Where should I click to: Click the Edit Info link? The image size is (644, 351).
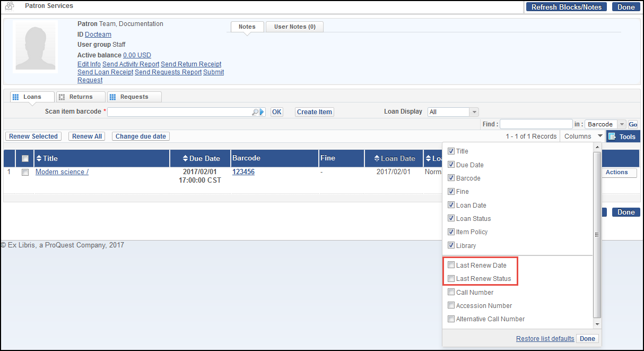click(x=89, y=64)
